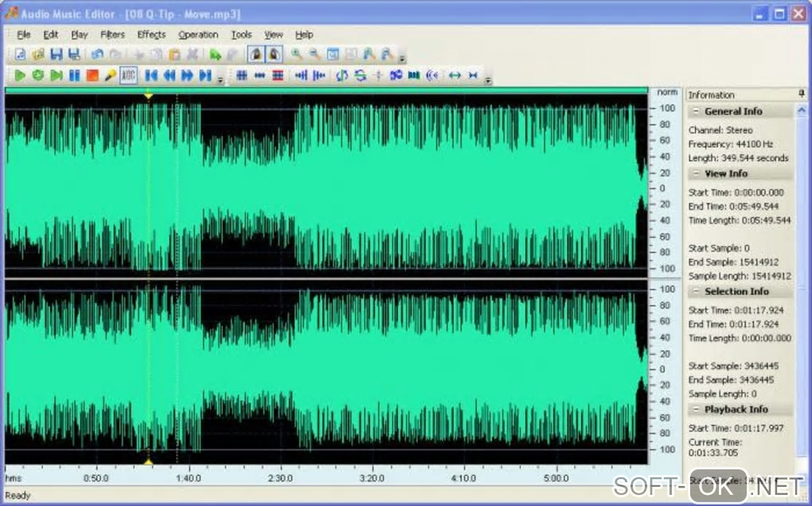812x506 pixels.
Task: Click the yellow position marker atop the waveform
Action: [148, 96]
